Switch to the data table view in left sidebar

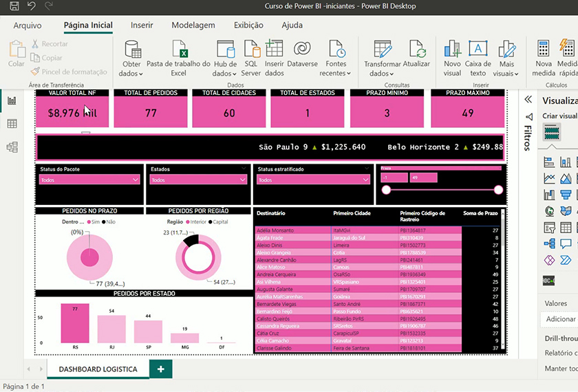coord(12,124)
